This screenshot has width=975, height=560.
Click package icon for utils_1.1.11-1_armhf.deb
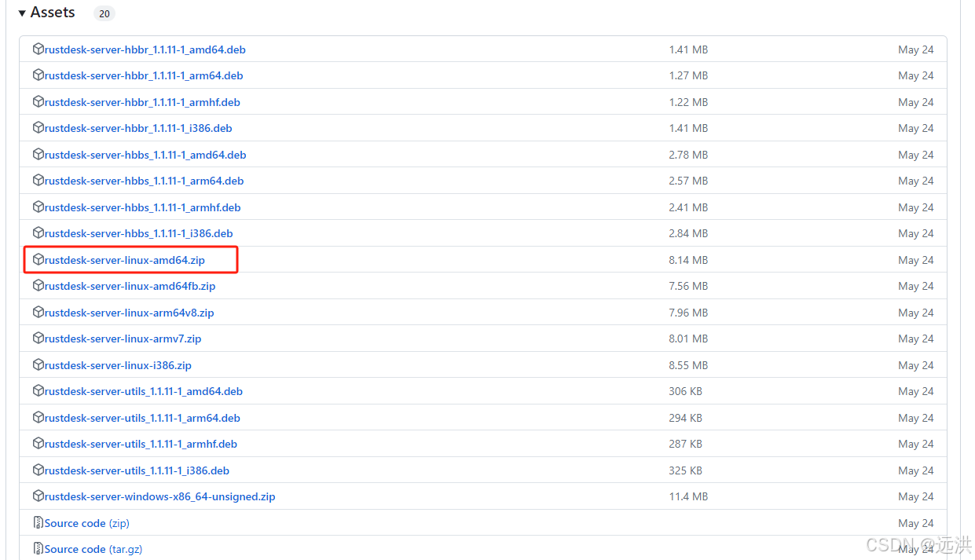(38, 444)
